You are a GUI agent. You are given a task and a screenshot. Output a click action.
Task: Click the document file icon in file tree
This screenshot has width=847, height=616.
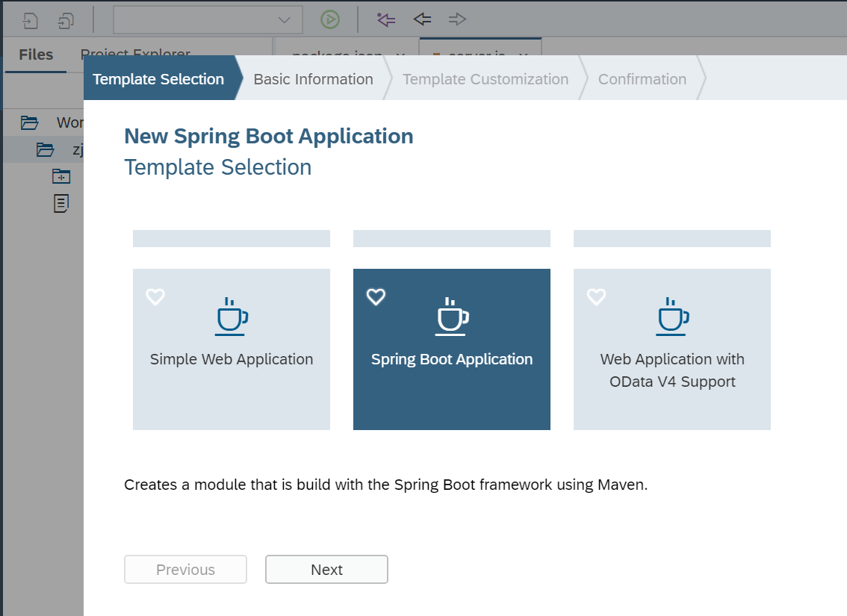pyautogui.click(x=61, y=204)
